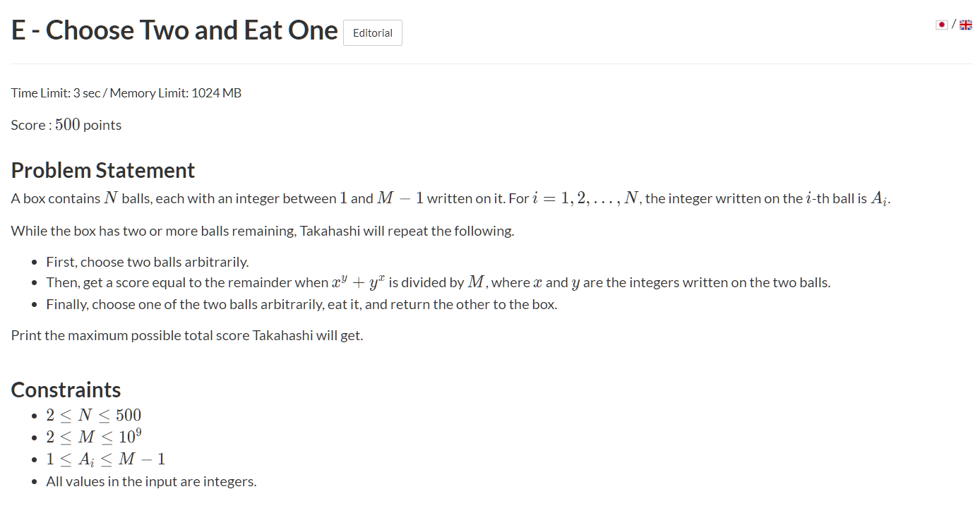Viewport: 980px width, 506px height.
Task: Open the Editorial for this problem
Action: coord(372,33)
